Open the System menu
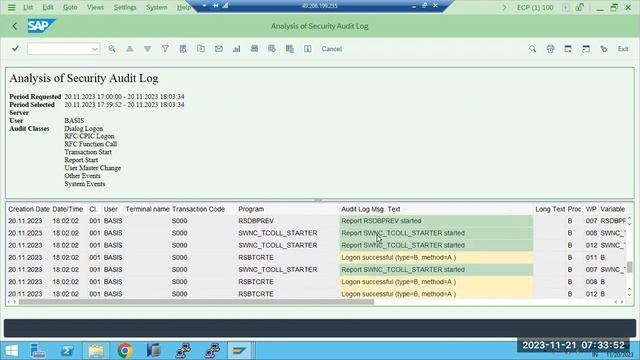 coord(157,7)
